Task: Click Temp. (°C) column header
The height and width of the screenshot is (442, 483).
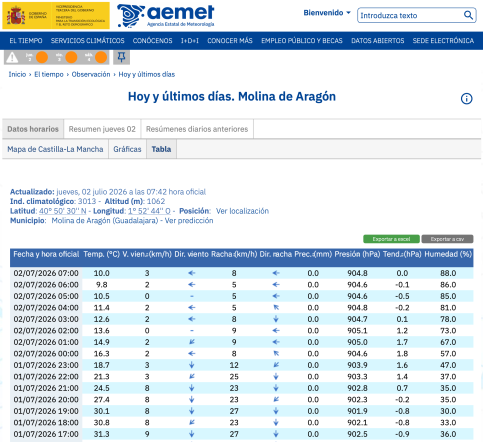Action: (101, 254)
